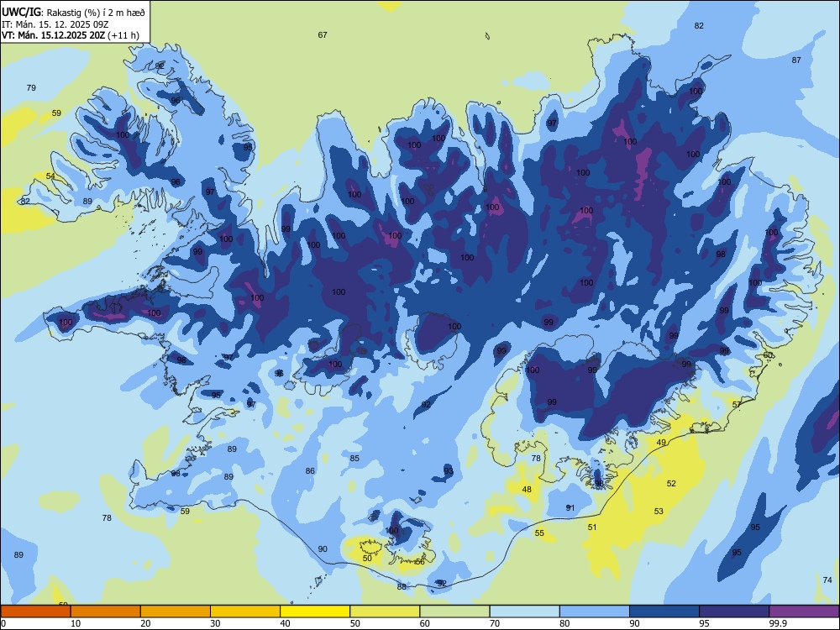Click the purple legend swatch above 99.9
Screen dimensions: 840x630
[804, 612]
